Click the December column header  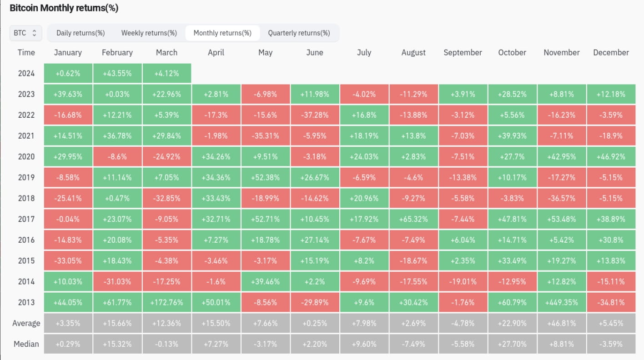point(611,52)
